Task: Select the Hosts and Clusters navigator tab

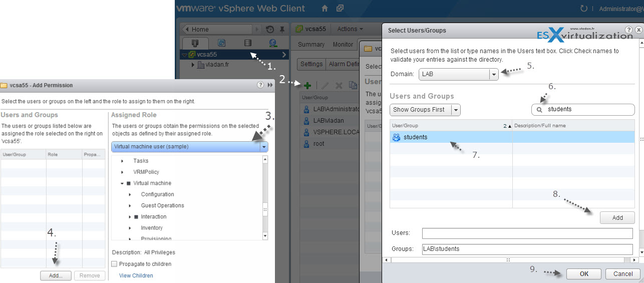Action: tap(196, 43)
